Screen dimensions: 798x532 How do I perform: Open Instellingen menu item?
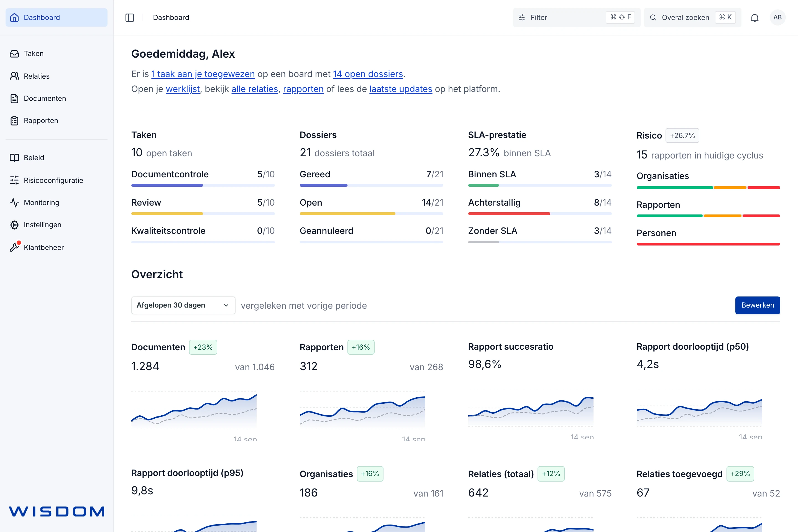(56, 225)
